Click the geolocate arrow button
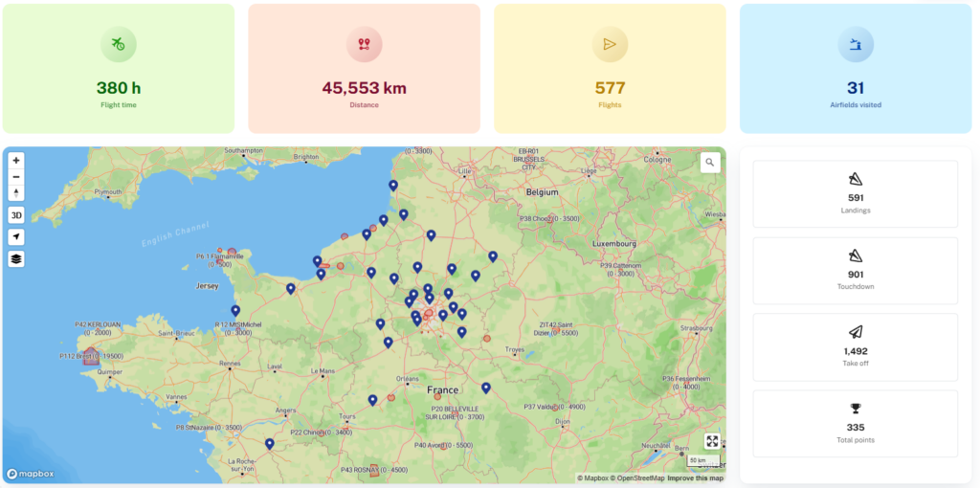The height and width of the screenshot is (488, 980). tap(16, 236)
